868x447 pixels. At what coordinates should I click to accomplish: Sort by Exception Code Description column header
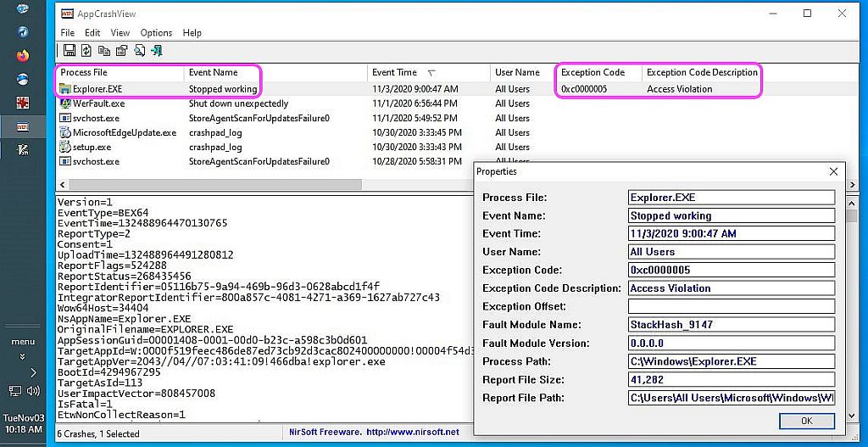[702, 73]
